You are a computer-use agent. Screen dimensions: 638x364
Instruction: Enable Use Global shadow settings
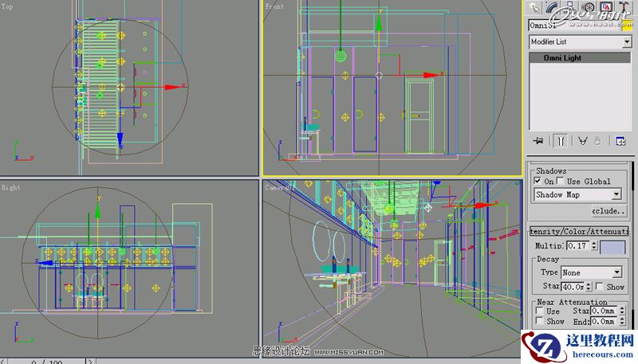pyautogui.click(x=561, y=181)
